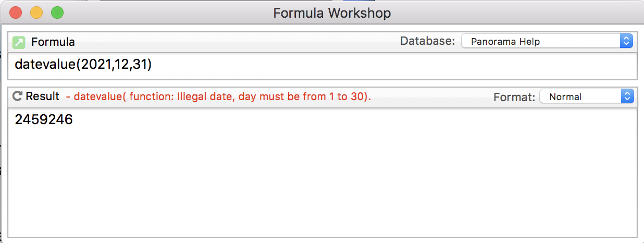Click the circular refresh icon beside Result
Screen dimensions: 644x243
pyautogui.click(x=17, y=96)
